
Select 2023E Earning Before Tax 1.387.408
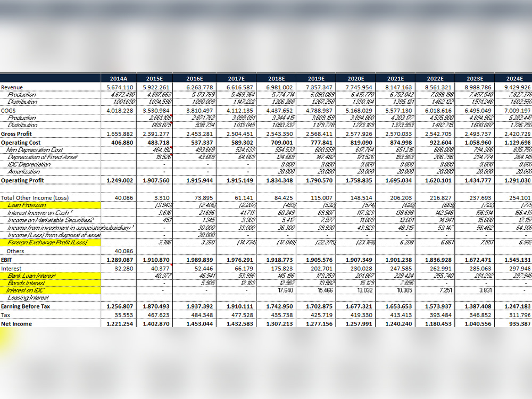(x=478, y=306)
